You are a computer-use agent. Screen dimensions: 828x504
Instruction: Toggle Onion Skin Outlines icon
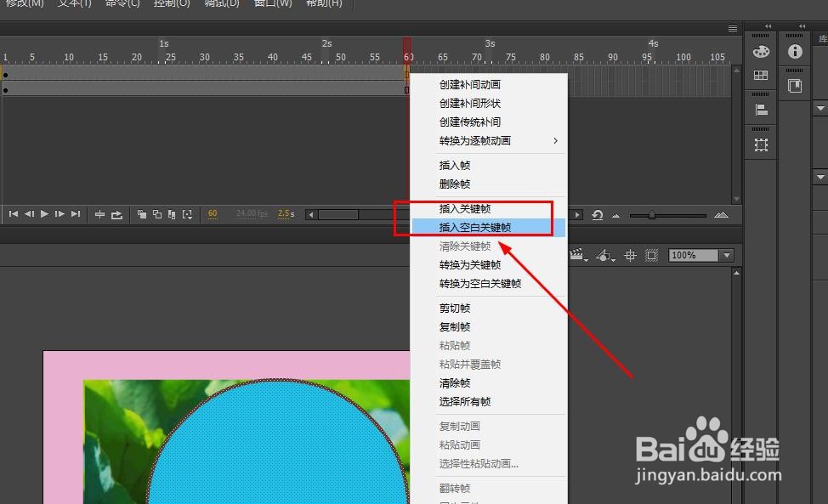tap(156, 213)
